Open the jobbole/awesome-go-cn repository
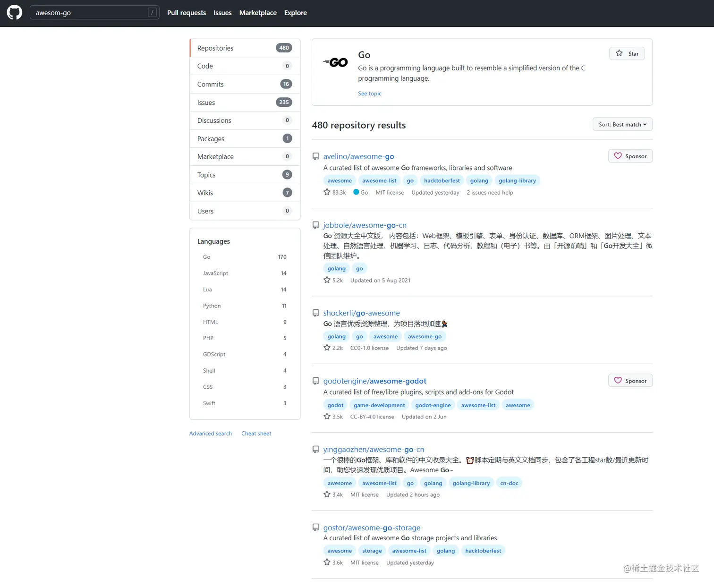Image resolution: width=714 pixels, height=588 pixels. [365, 225]
